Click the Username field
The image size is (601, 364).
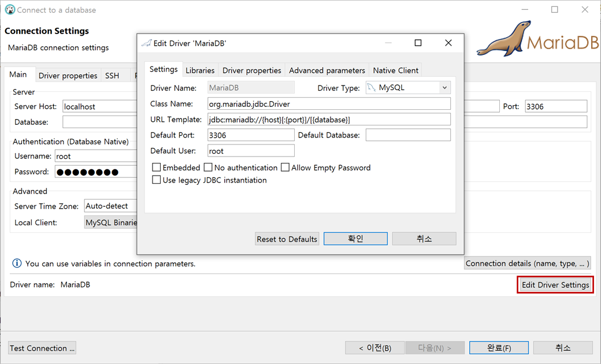click(96, 157)
